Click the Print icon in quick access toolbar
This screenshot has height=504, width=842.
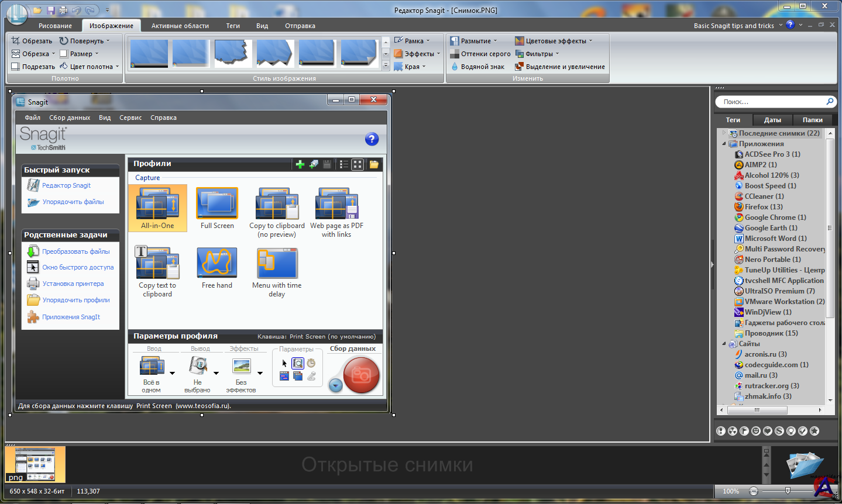(63, 11)
